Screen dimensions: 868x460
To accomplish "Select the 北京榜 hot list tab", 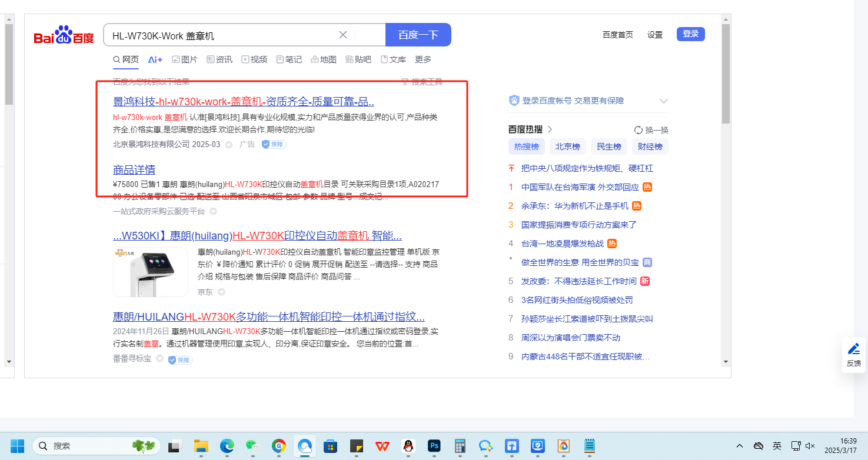I will (568, 146).
